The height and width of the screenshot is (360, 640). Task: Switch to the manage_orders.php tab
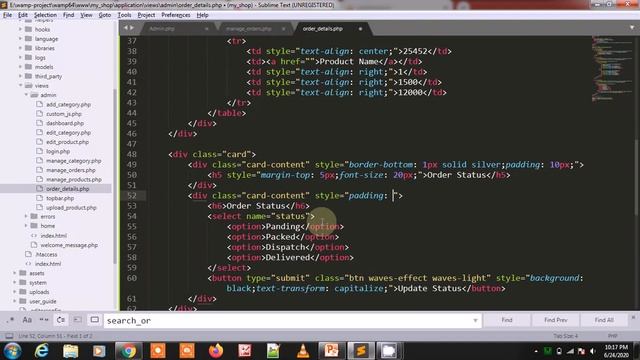click(x=249, y=29)
